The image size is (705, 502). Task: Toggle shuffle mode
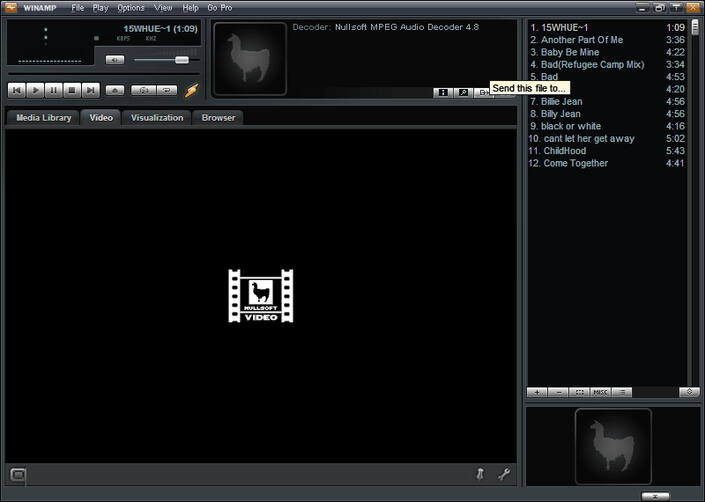point(143,90)
